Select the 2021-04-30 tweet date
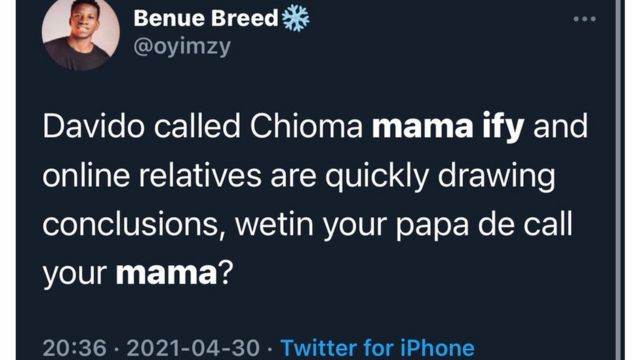The image size is (640, 360). [x=193, y=348]
